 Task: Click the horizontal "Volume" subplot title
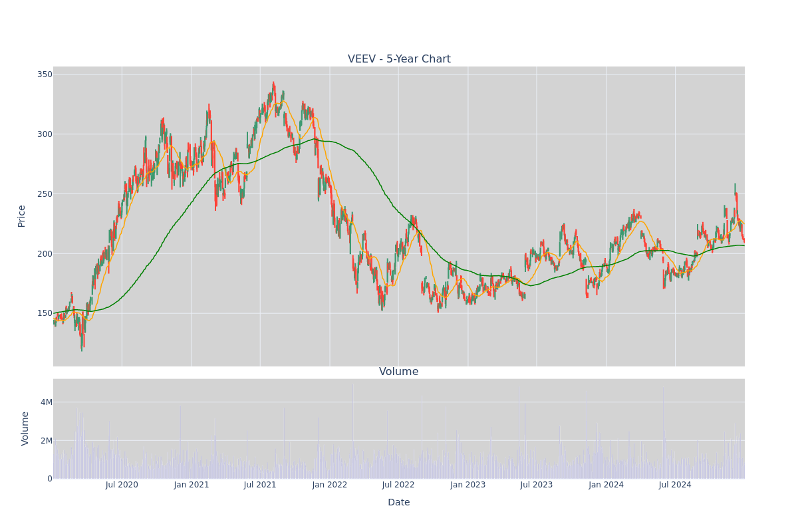399,372
